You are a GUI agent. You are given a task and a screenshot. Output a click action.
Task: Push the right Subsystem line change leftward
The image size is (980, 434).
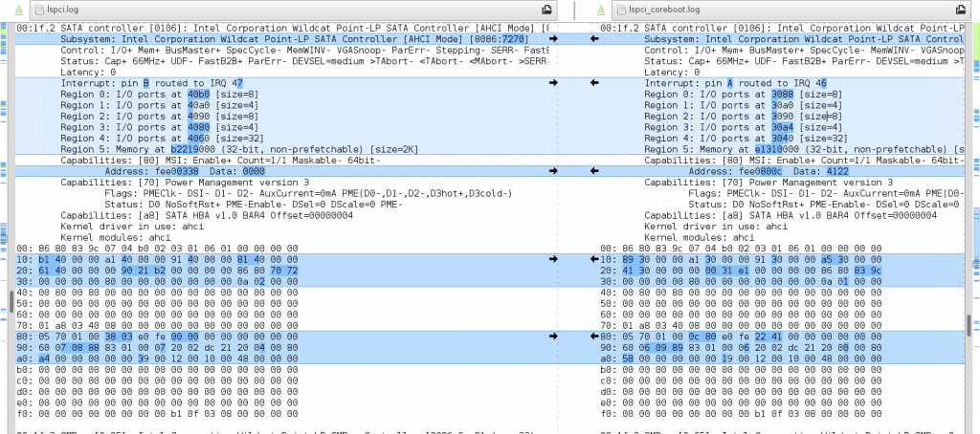coord(594,39)
